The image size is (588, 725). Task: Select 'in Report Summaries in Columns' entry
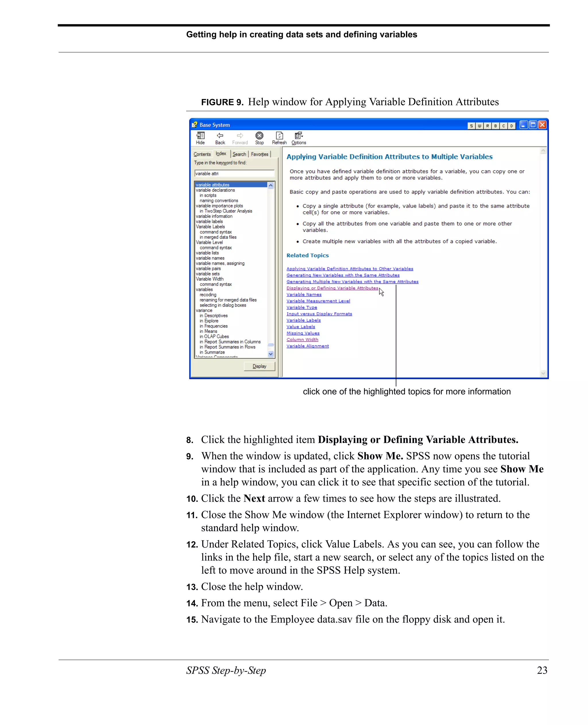coord(230,342)
